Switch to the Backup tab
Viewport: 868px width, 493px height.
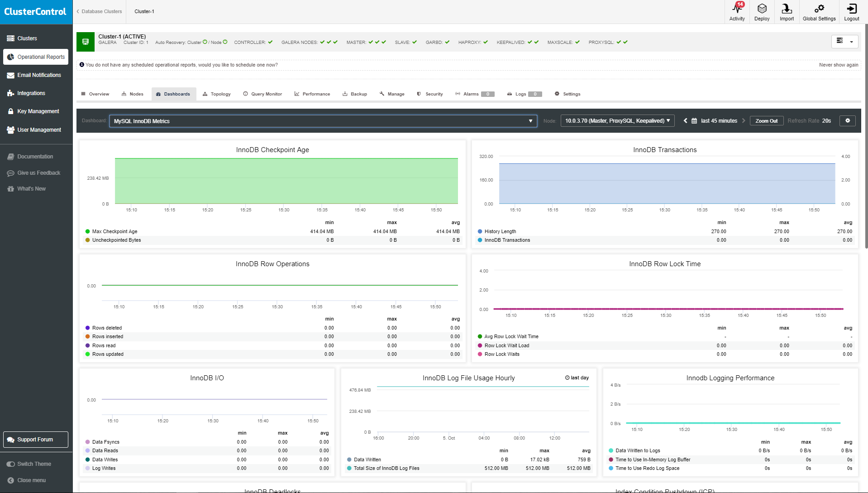[x=355, y=94]
